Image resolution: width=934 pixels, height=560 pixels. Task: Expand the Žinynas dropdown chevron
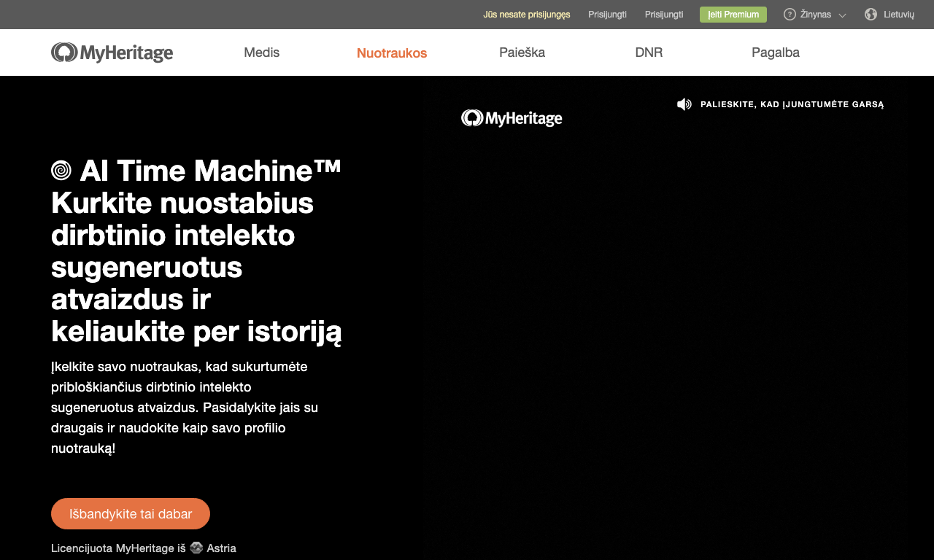(x=842, y=15)
